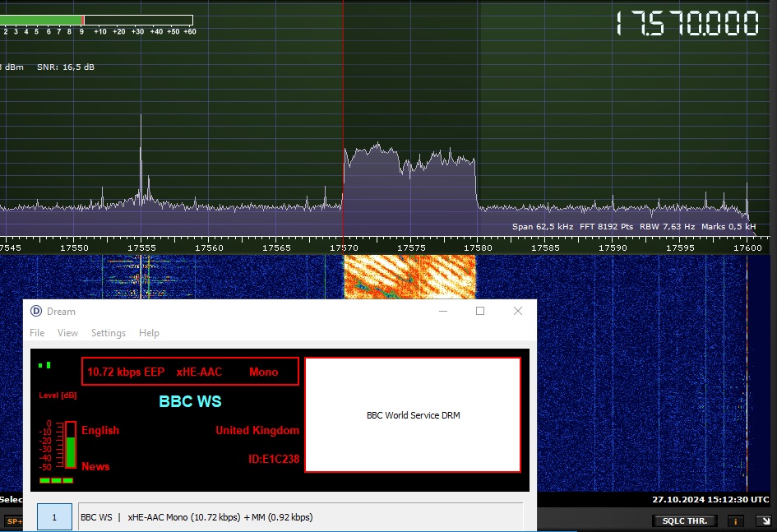
Task: Click the 17560 label on frequency axis
Action: tap(209, 247)
